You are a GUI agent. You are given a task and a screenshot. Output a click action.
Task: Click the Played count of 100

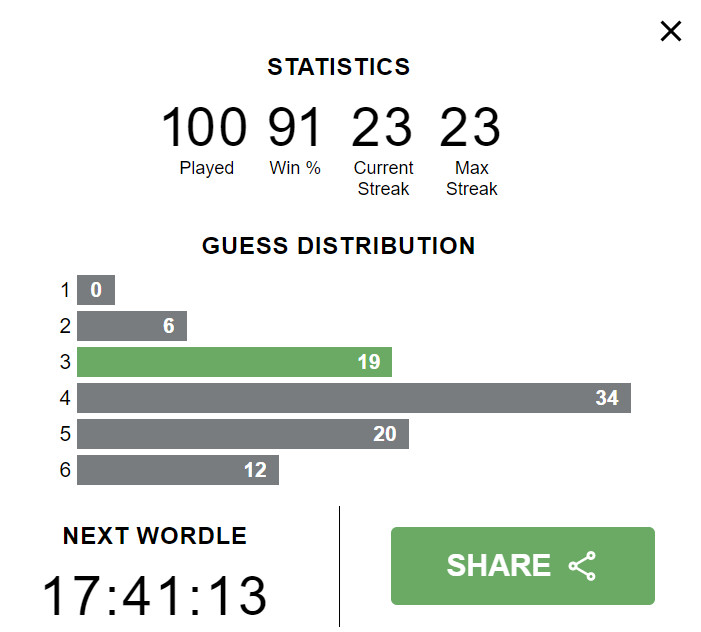click(x=204, y=128)
